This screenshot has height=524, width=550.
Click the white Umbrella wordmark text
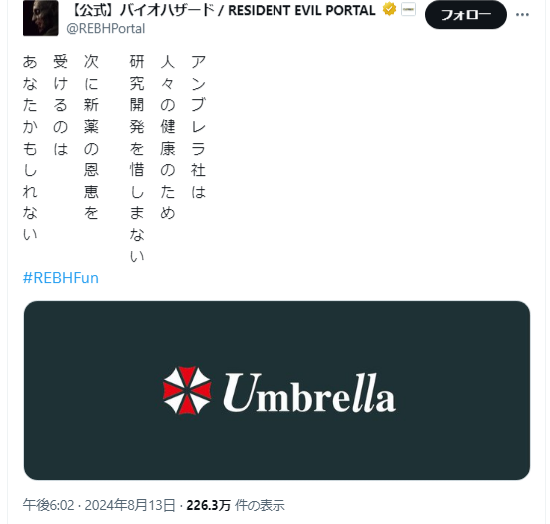coord(309,392)
